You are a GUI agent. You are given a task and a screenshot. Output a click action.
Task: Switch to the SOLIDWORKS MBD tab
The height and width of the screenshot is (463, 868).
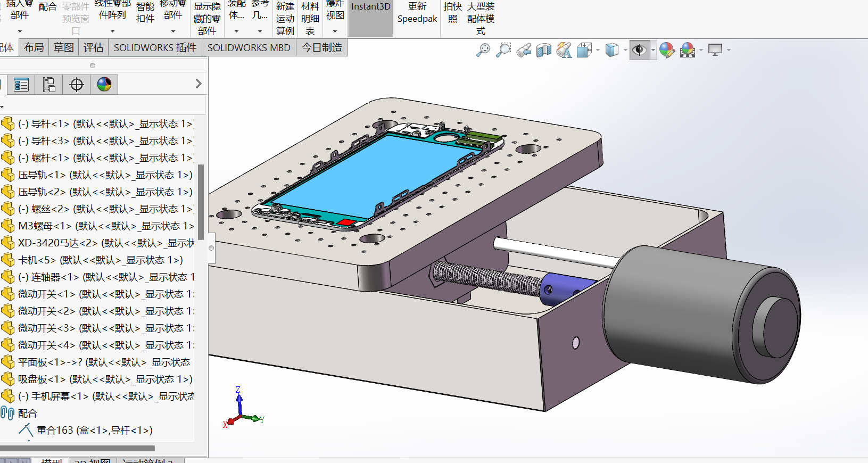[x=249, y=48]
